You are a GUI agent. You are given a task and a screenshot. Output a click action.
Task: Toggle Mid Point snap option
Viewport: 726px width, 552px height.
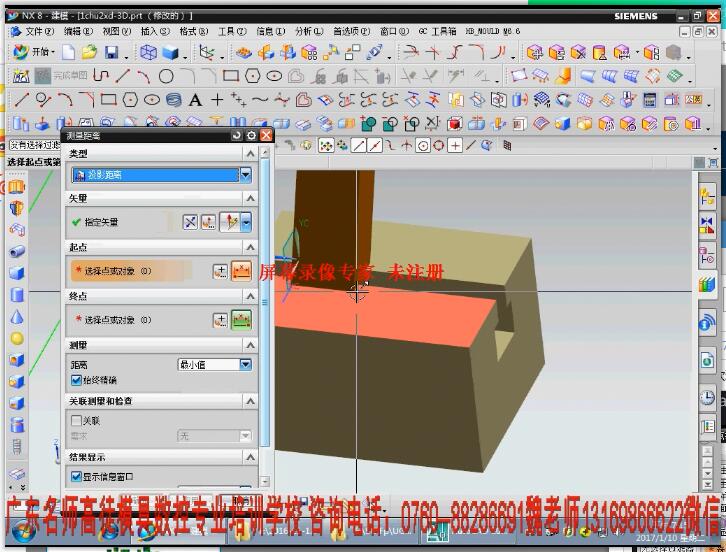click(x=374, y=146)
